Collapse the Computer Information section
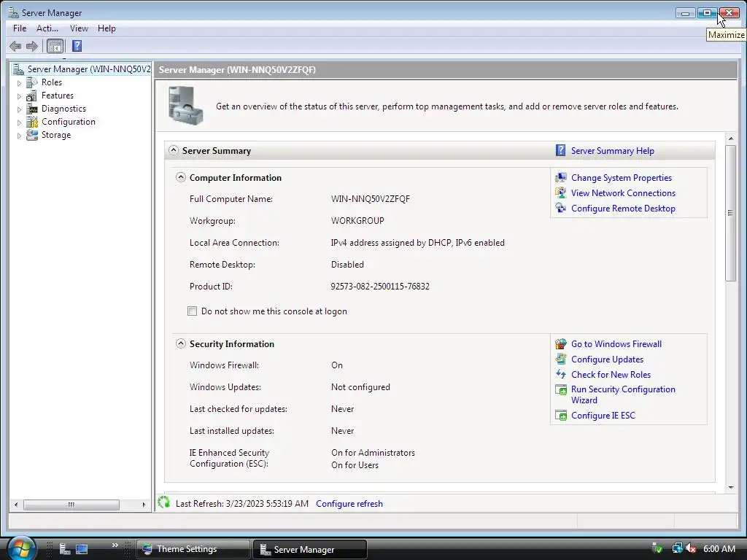Screen dimensions: 747x560 181,178
